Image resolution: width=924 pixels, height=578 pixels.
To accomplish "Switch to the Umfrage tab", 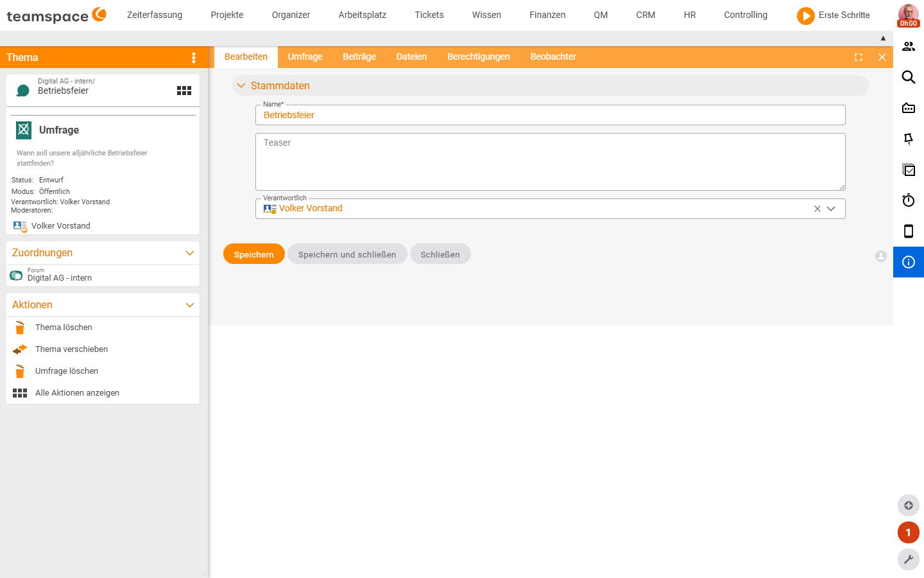I will (x=305, y=57).
